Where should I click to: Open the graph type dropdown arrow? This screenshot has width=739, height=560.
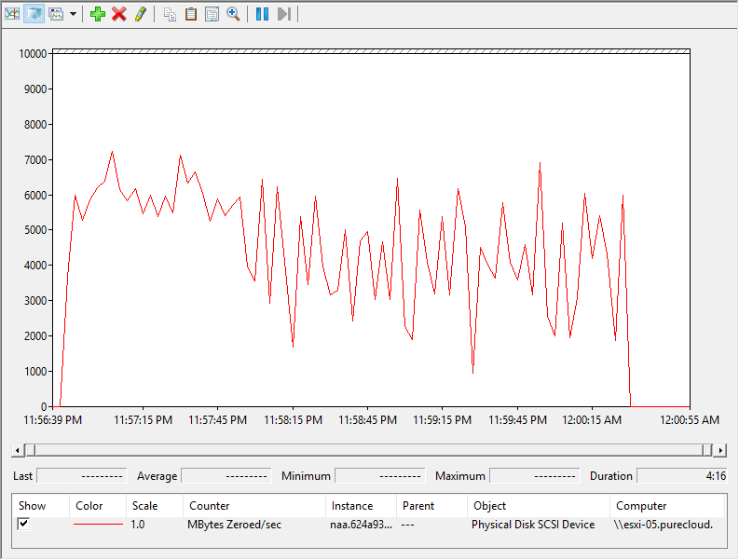[x=73, y=14]
